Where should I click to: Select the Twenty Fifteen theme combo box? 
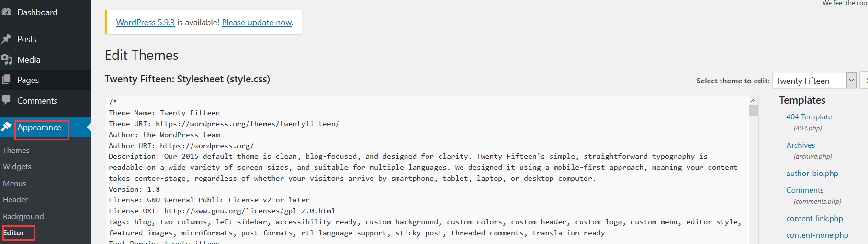tap(814, 81)
